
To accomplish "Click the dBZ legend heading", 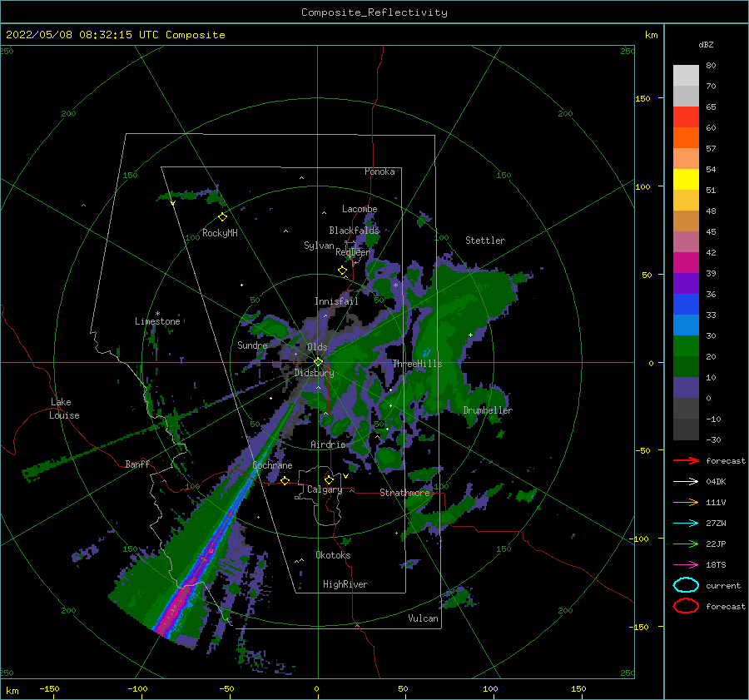I will click(x=706, y=45).
